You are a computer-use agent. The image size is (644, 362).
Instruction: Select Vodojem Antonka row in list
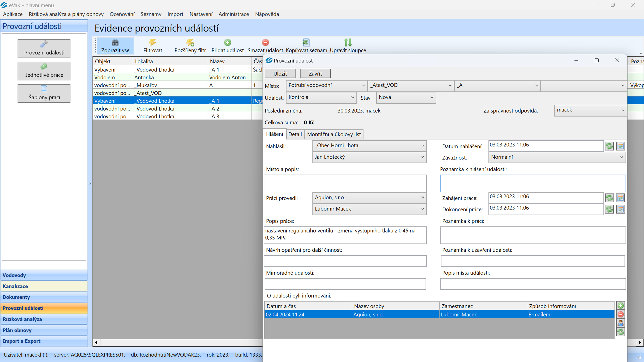(178, 78)
